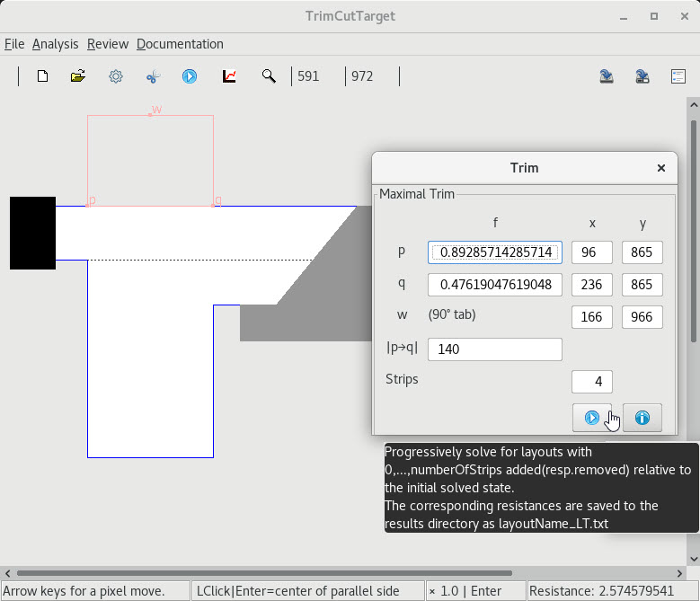The height and width of the screenshot is (601, 700).
Task: Run progressive solve in Trim dialog
Action: [592, 418]
